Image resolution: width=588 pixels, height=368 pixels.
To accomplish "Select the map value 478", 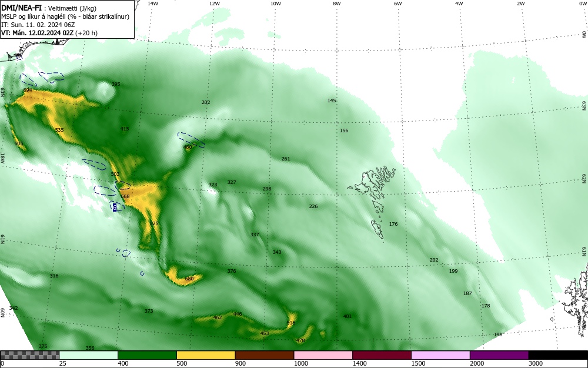I will pyautogui.click(x=300, y=340).
